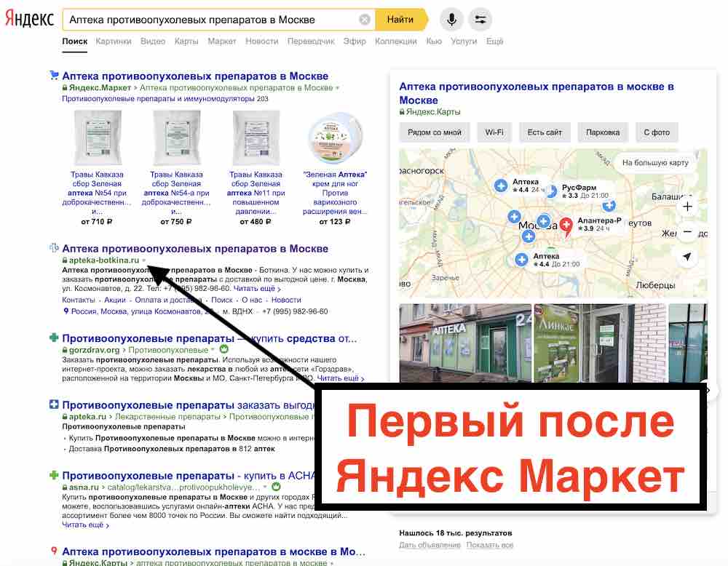Open the Новости tab
The height and width of the screenshot is (566, 728).
(262, 41)
